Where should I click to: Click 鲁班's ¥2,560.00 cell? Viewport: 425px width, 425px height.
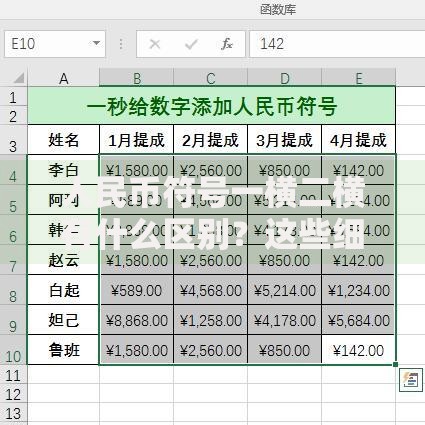211,350
